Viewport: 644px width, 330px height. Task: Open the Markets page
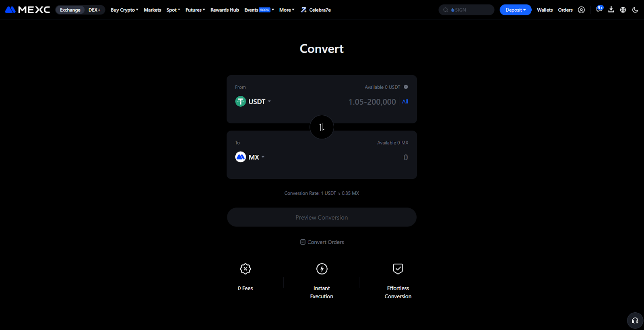pyautogui.click(x=152, y=10)
